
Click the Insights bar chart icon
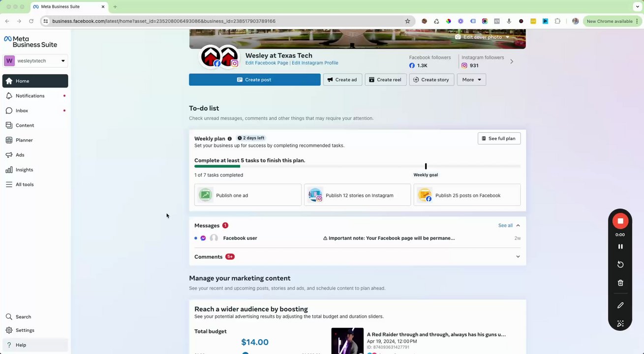point(9,170)
